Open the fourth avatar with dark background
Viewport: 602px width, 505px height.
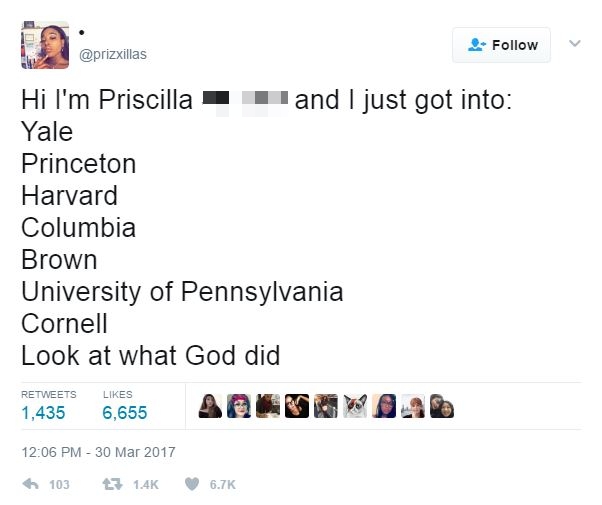tap(297, 406)
